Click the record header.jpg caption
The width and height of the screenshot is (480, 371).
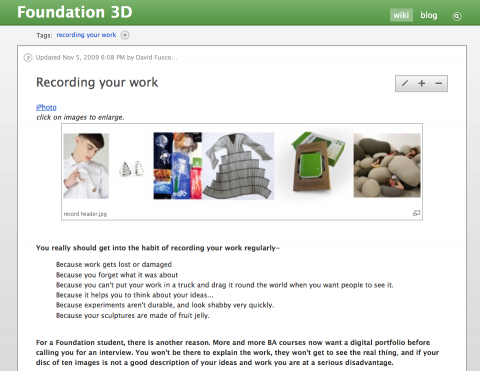(x=85, y=214)
